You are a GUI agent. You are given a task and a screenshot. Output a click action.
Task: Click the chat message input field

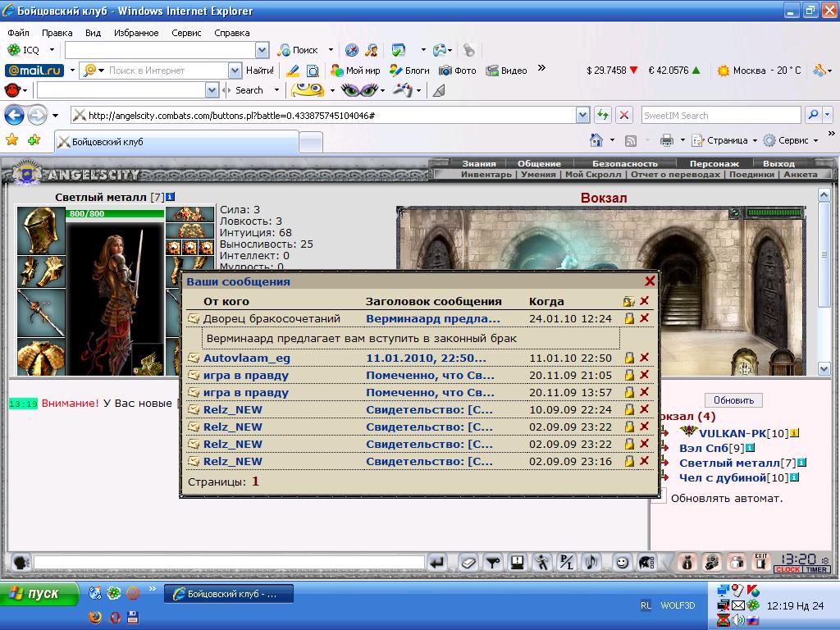[229, 563]
